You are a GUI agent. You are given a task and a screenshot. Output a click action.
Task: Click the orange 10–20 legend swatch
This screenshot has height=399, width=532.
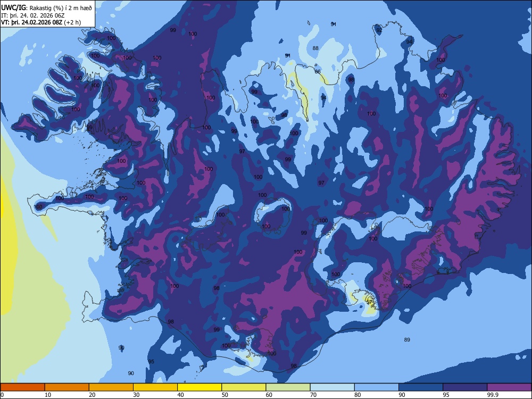pos(67,387)
